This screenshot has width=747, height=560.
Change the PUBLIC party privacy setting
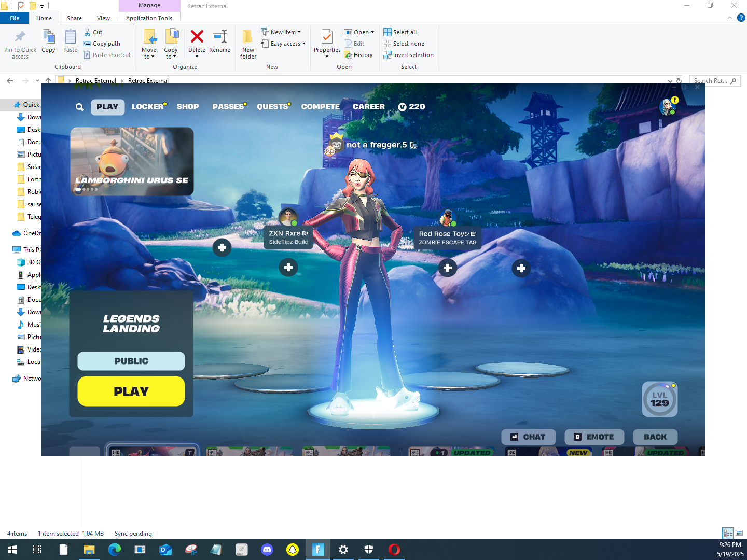click(131, 361)
